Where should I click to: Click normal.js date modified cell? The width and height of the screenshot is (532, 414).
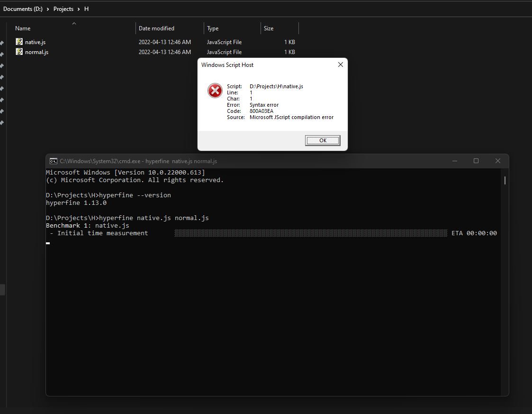click(164, 52)
